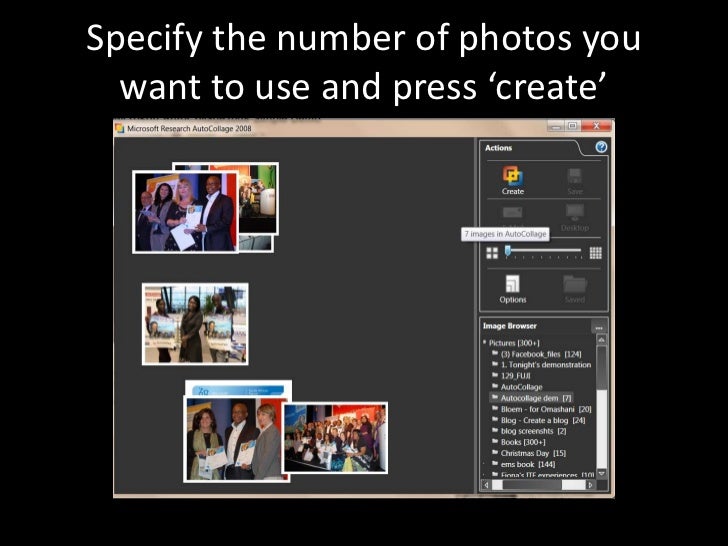Select the 1. Tonight's demonstration folder

click(x=541, y=365)
